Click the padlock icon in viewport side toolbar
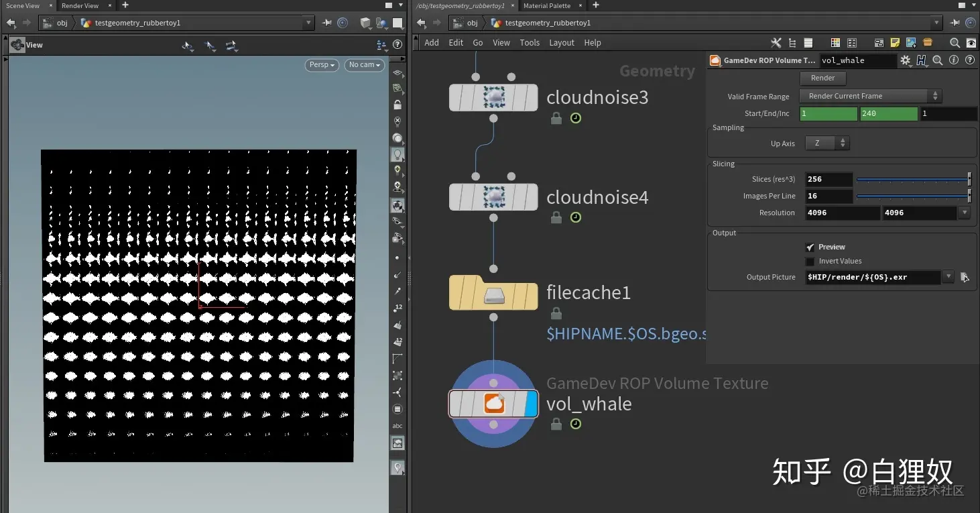The width and height of the screenshot is (980, 513). point(397,105)
